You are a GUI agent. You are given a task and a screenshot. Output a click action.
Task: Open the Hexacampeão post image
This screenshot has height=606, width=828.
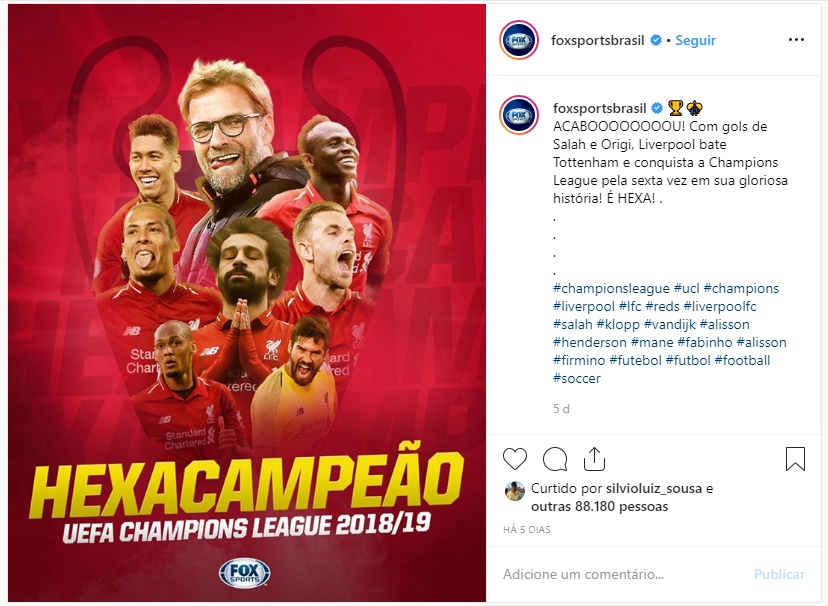pos(247,303)
